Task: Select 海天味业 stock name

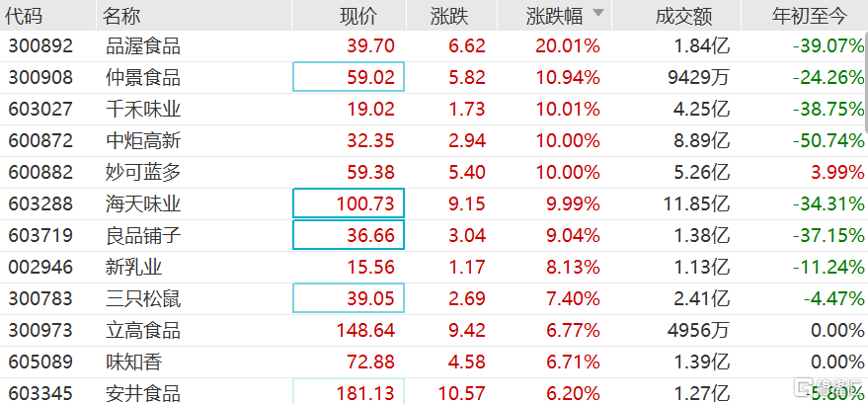Action: 143,204
